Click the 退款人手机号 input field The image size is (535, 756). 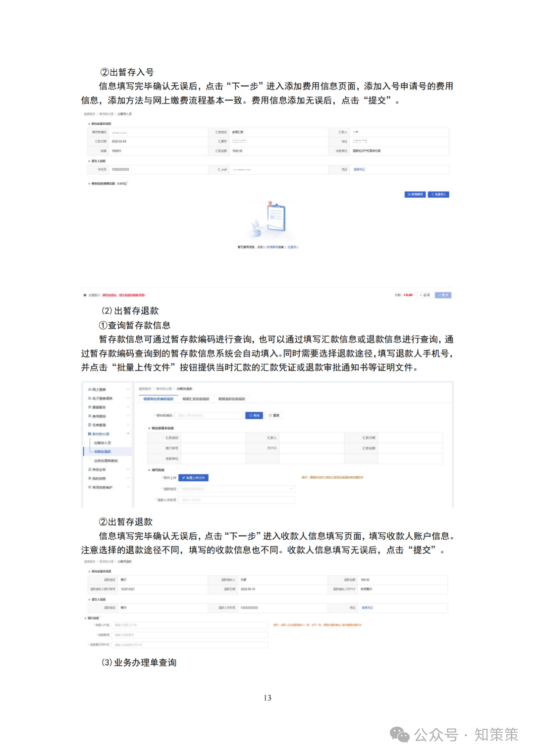tap(237, 500)
